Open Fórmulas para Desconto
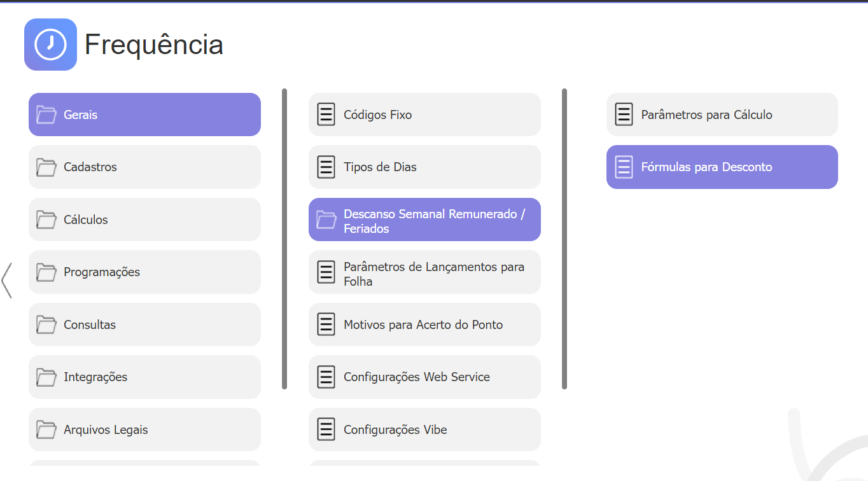868x481 pixels. coord(722,167)
